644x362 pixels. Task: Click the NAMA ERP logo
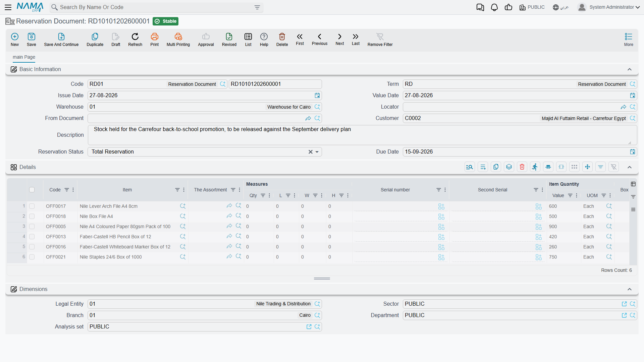click(x=30, y=7)
